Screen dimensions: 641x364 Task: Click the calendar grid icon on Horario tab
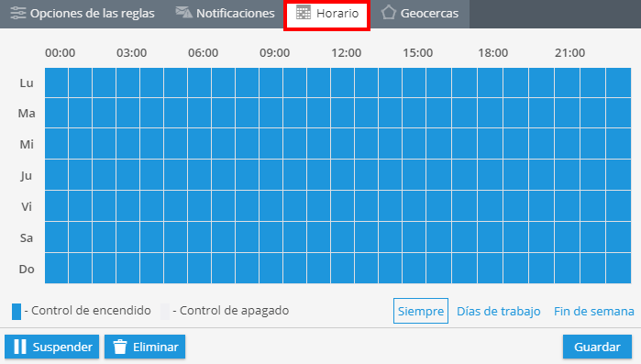click(304, 13)
